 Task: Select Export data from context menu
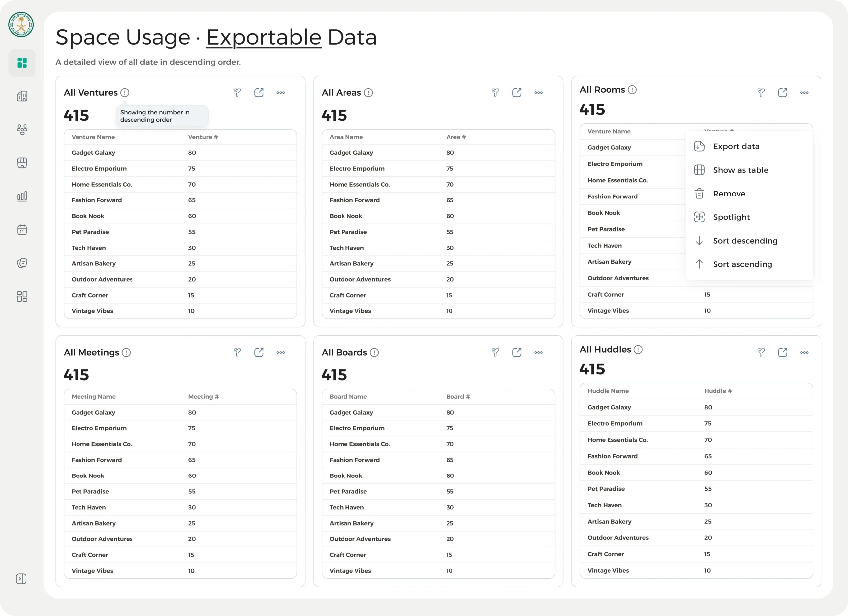[x=736, y=146]
